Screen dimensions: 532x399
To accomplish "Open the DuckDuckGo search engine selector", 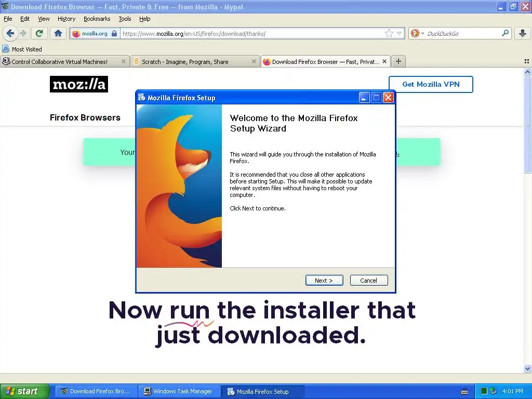I will tap(417, 33).
